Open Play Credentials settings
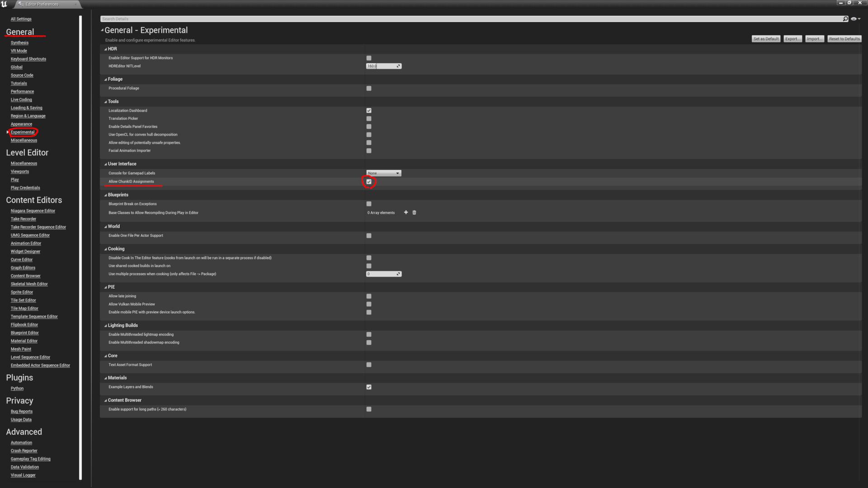868x488 pixels. 25,188
